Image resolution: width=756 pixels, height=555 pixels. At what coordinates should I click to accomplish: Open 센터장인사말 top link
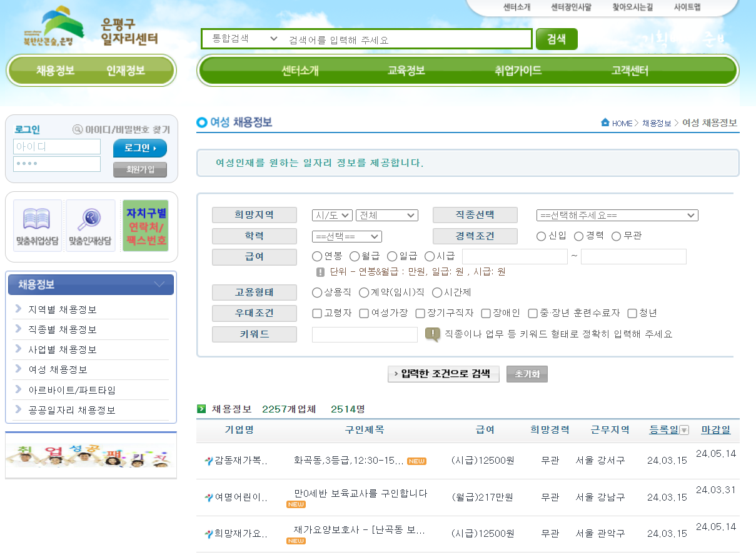point(571,7)
